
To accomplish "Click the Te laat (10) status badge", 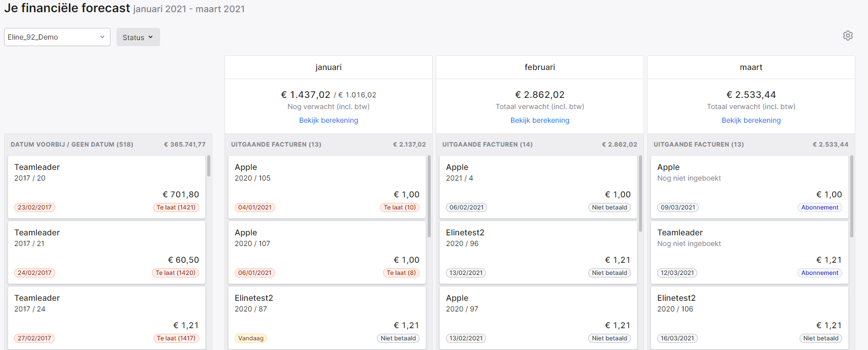I will click(x=399, y=207).
